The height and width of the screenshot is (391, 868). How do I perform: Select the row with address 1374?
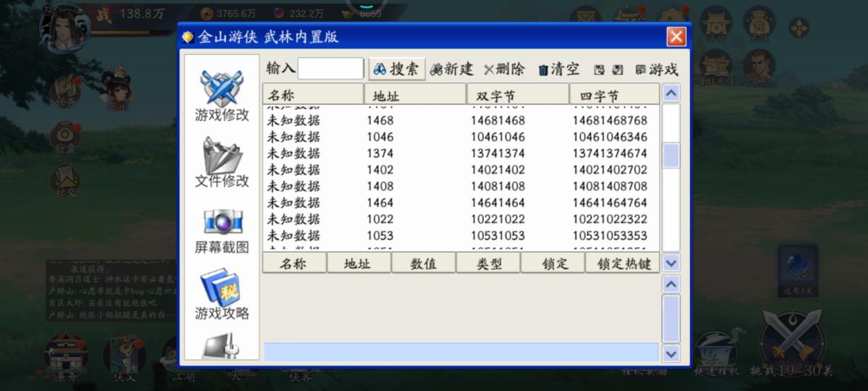click(461, 154)
